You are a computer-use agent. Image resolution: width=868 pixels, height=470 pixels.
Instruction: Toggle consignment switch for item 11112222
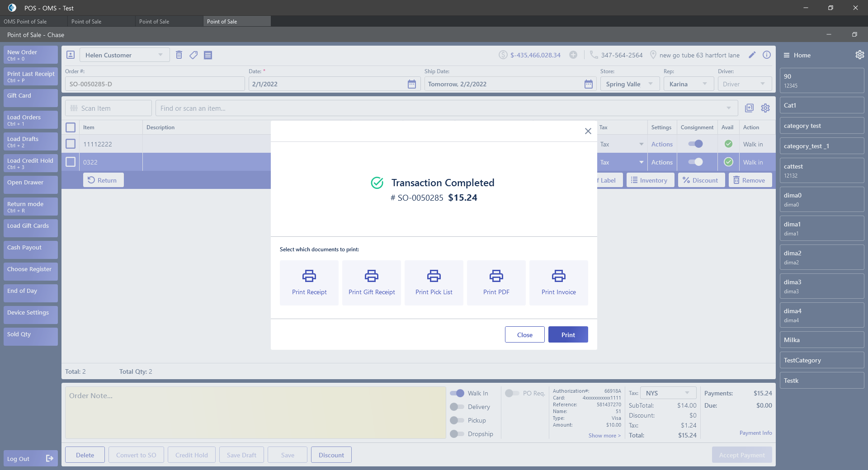coord(695,144)
